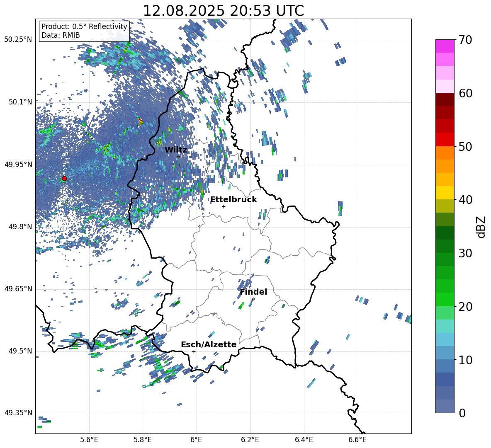491x448 pixels.
Task: Click the 49.8°N latitude tick label
Action: pos(21,227)
